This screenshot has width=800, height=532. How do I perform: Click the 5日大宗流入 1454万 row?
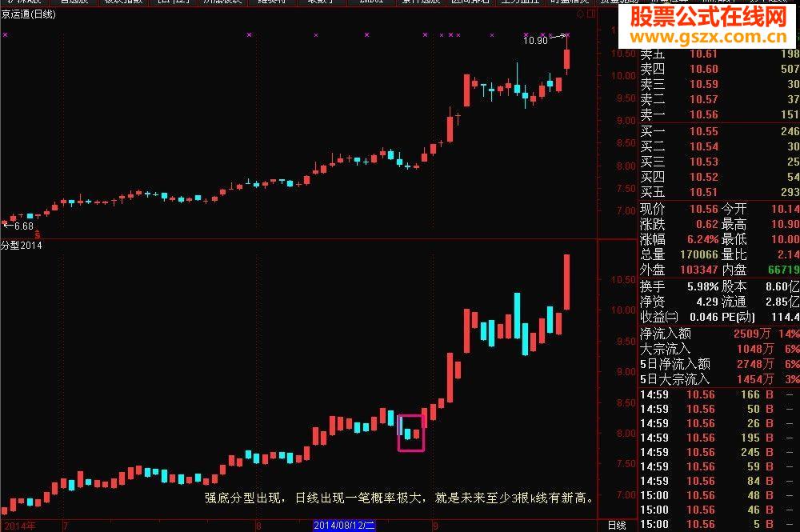(719, 379)
